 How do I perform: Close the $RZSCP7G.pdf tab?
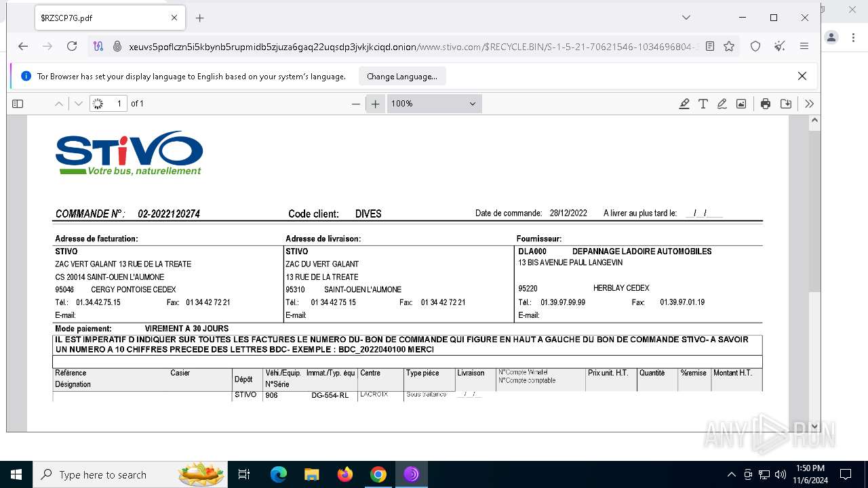click(174, 18)
